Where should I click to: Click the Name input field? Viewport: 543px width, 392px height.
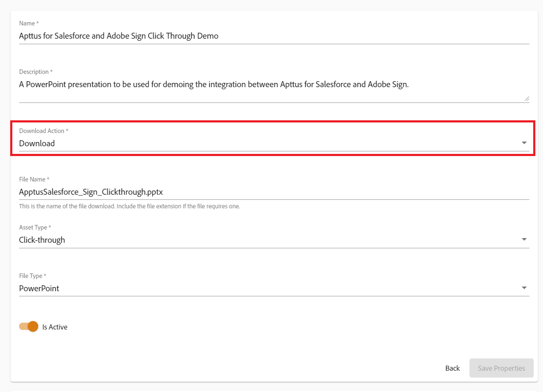click(274, 36)
